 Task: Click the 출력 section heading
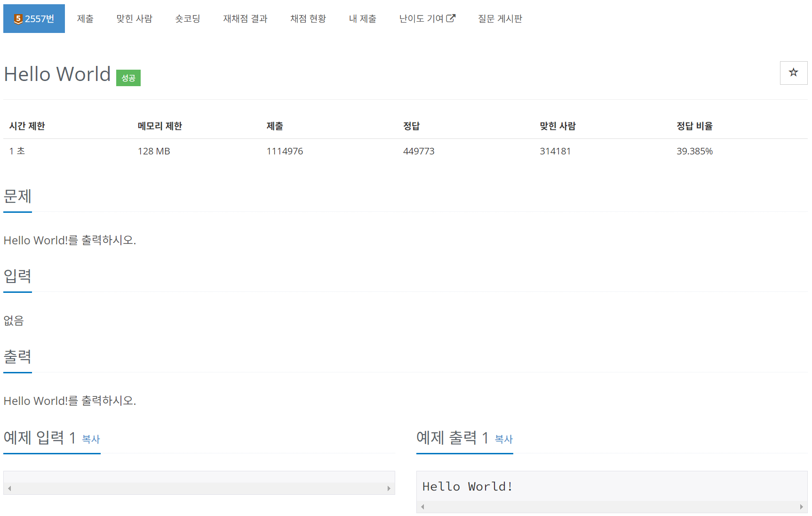click(x=17, y=356)
